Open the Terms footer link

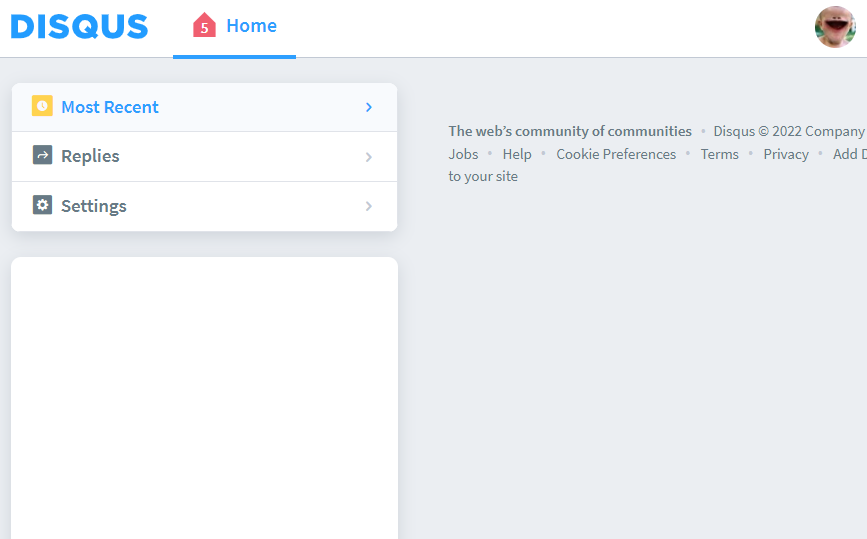(719, 154)
